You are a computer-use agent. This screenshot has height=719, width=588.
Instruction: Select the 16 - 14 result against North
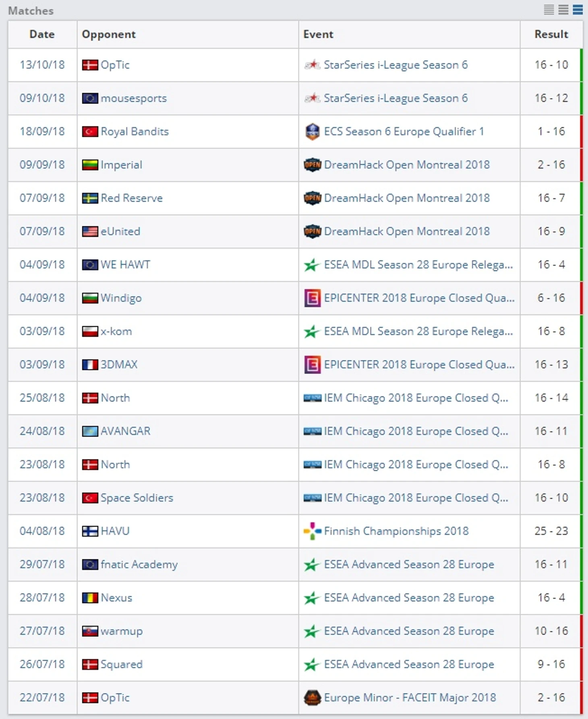coord(551,398)
